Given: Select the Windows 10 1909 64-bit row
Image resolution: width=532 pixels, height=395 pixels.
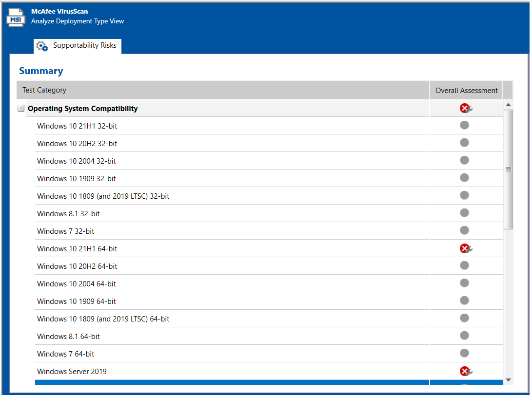Looking at the screenshot, I should (x=269, y=301).
